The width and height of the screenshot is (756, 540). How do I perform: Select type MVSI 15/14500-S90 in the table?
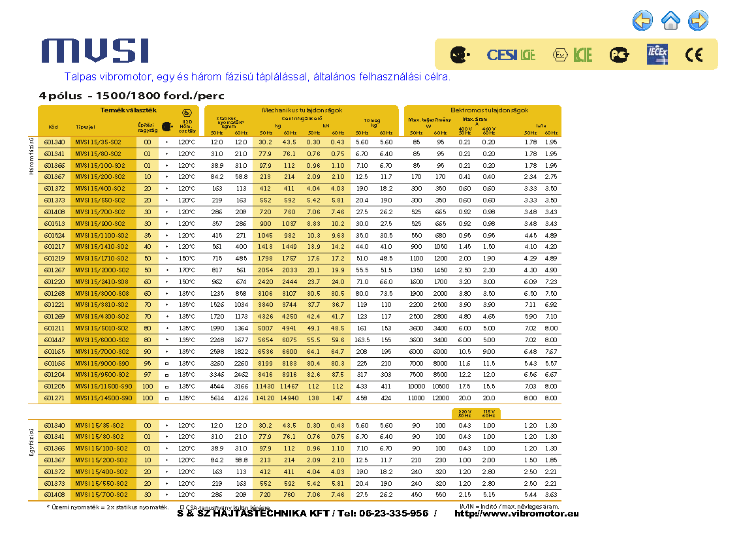[103, 398]
